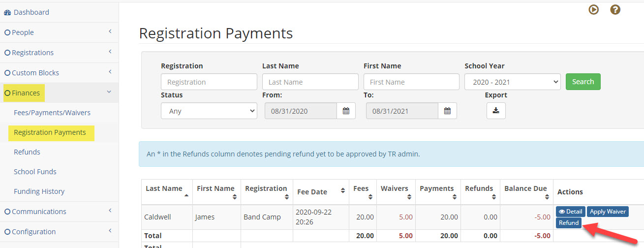Click the People chevron arrow

(110, 31)
